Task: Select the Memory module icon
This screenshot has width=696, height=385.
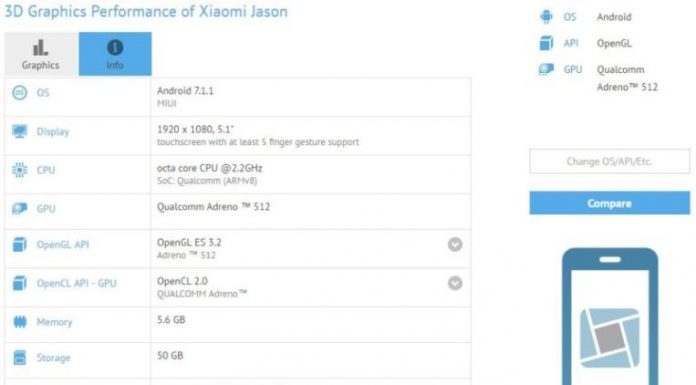Action: point(20,322)
